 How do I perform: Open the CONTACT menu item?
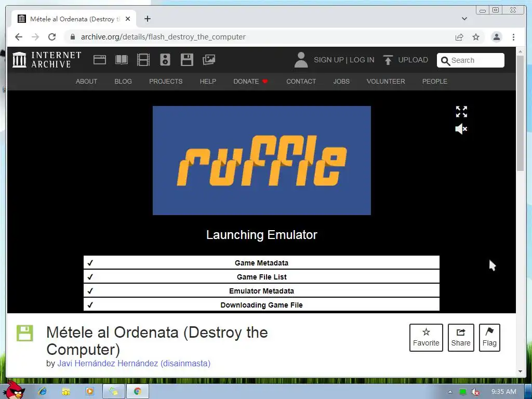coord(301,82)
